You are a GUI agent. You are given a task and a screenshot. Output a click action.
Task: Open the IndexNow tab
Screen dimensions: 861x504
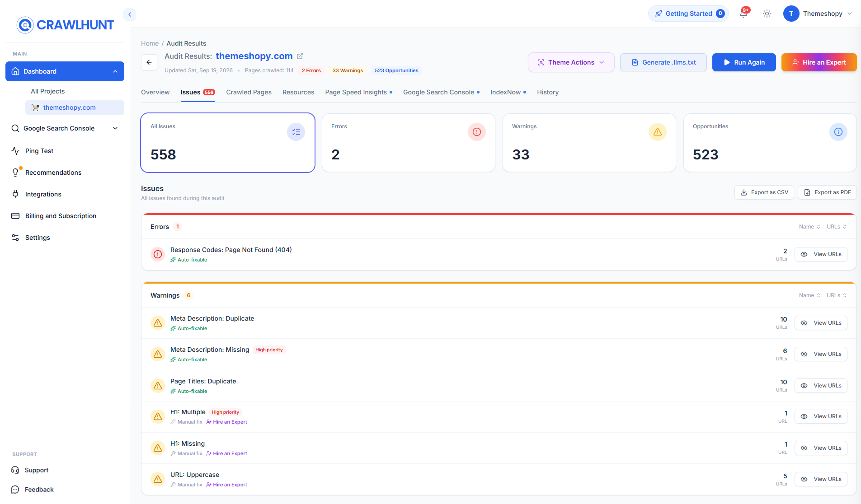[x=508, y=92]
